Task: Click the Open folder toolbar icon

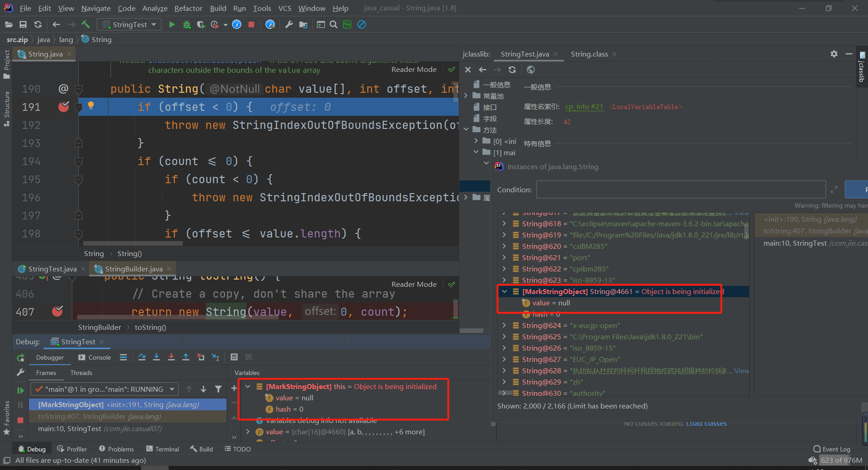Action: pos(9,24)
